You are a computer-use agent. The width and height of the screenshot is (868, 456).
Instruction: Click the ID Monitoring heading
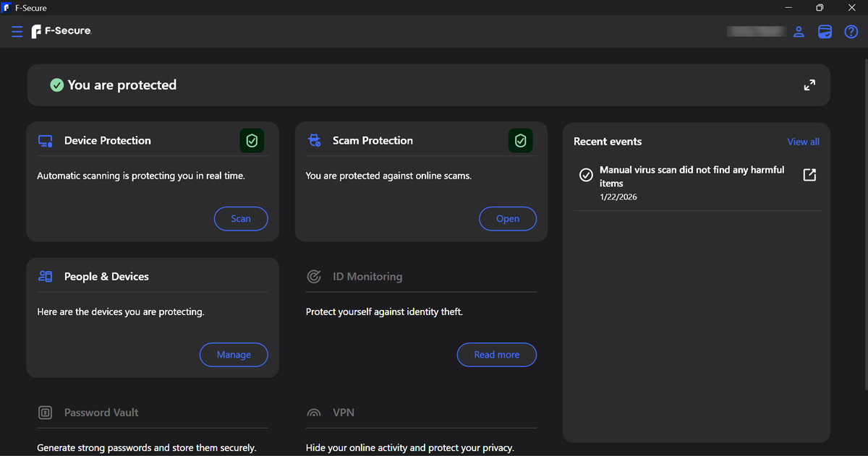tap(367, 277)
